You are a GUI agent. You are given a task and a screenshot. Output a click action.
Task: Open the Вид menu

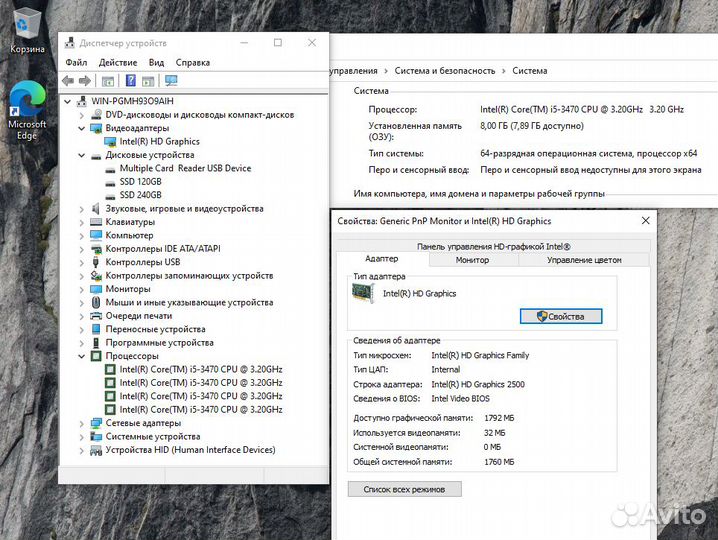click(x=156, y=63)
